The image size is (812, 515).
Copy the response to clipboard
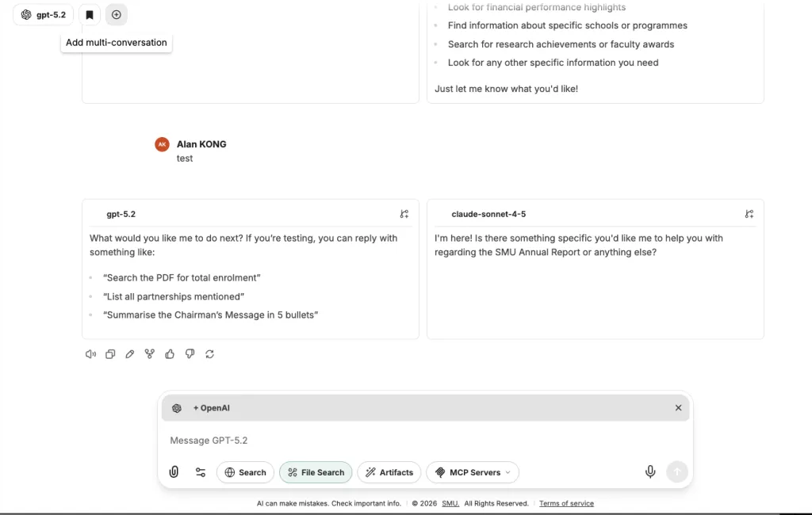point(110,354)
